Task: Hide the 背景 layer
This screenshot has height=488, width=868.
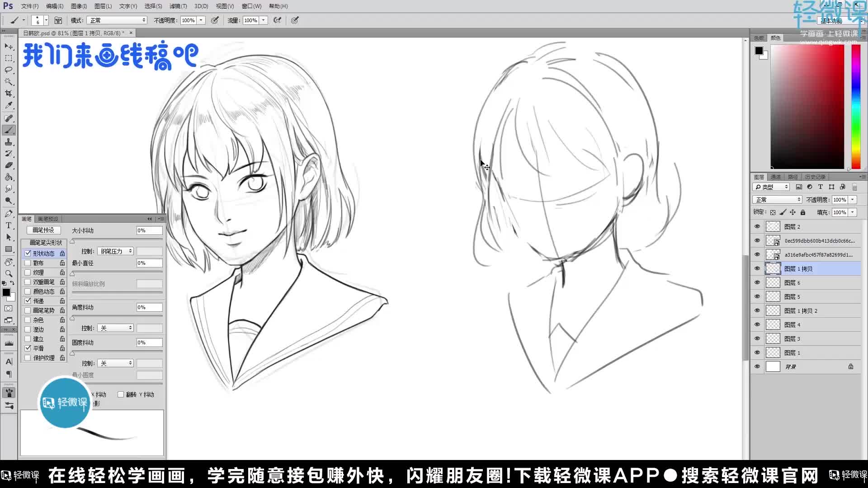Action: pos(758,366)
